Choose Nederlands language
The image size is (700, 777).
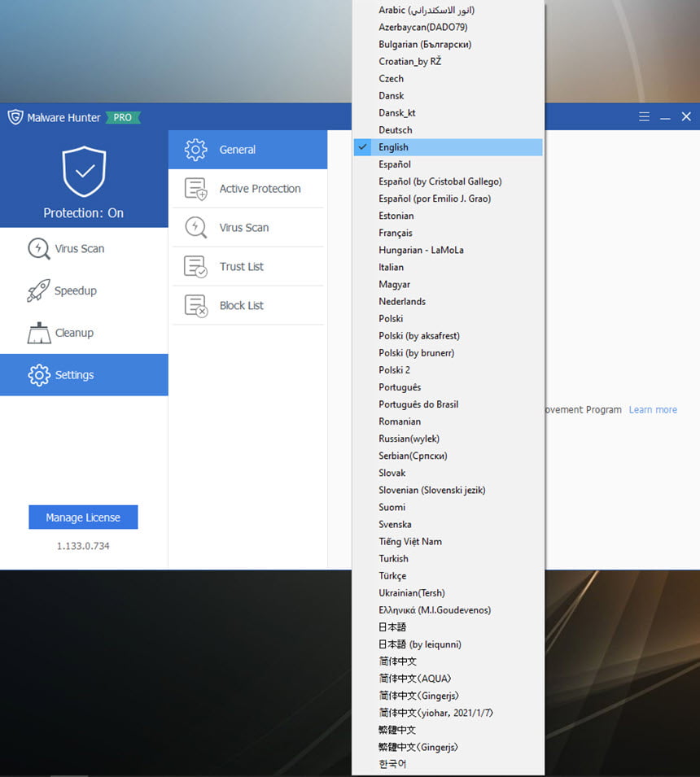[448, 302]
